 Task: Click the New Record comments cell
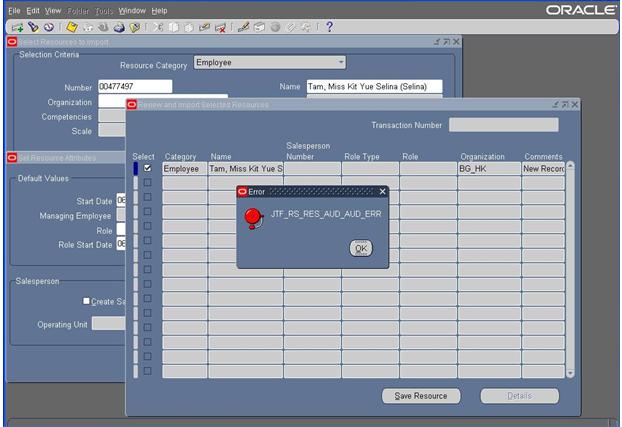coord(543,169)
